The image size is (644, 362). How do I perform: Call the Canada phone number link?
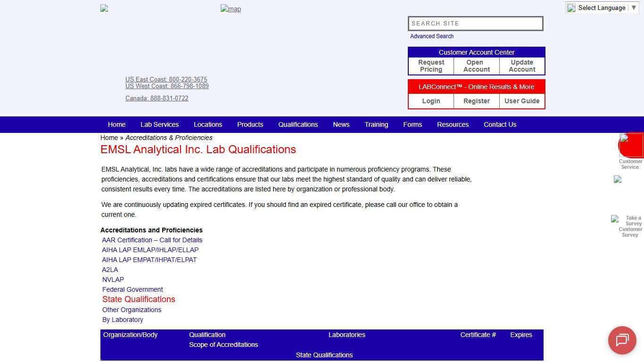point(157,98)
